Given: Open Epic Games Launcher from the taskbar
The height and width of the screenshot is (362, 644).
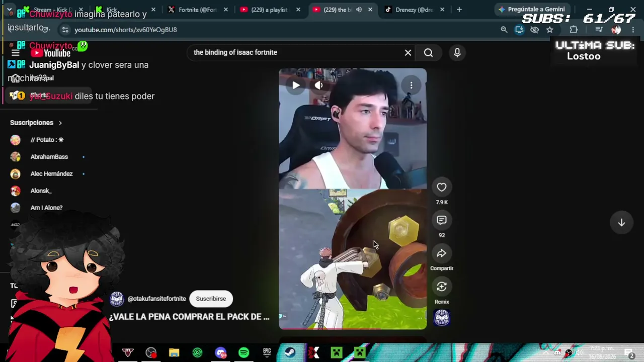Looking at the screenshot, I should pyautogui.click(x=267, y=353).
